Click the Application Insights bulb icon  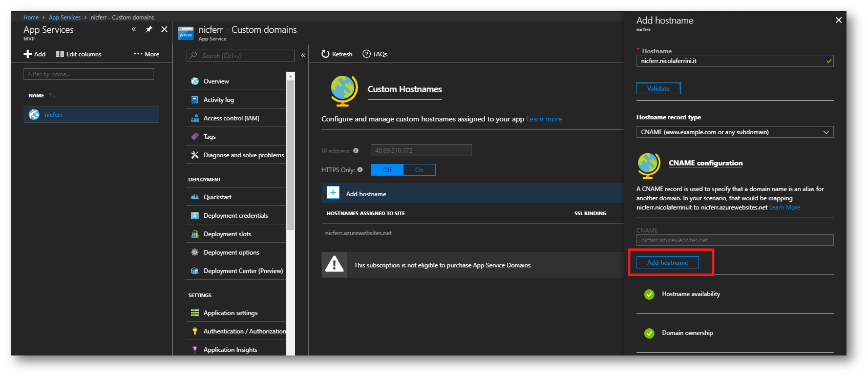pos(195,350)
